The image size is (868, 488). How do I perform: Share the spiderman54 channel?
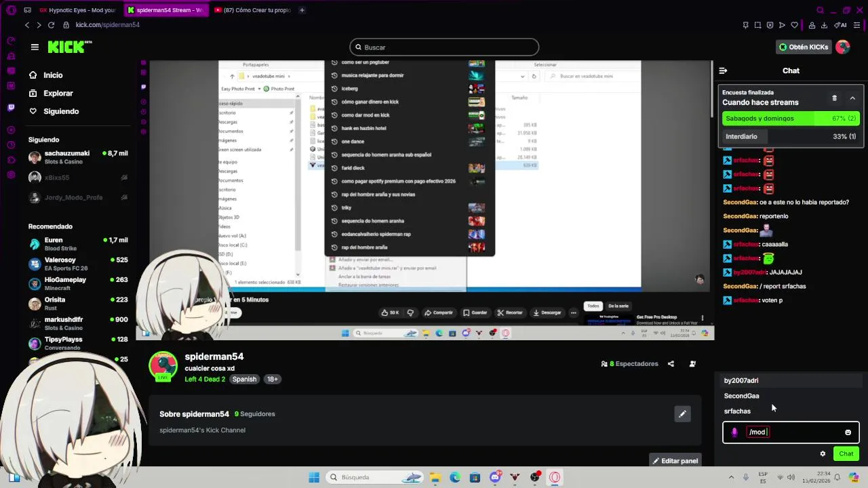pos(671,364)
